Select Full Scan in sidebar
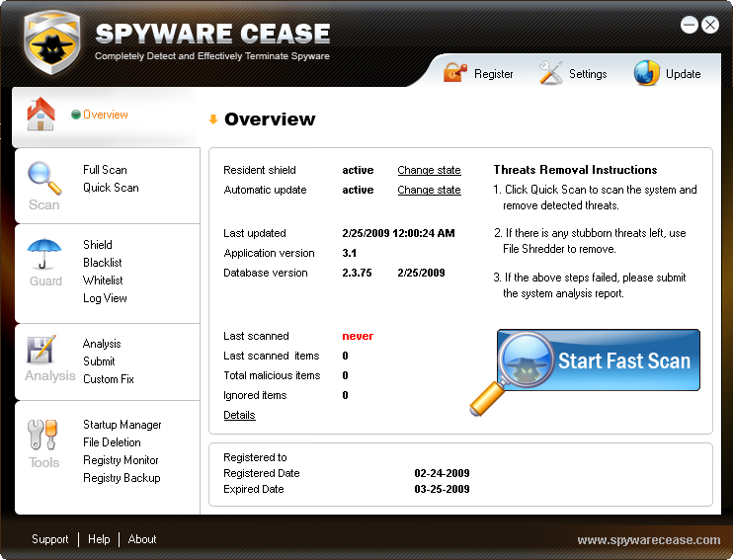The width and height of the screenshot is (733, 560). pyautogui.click(x=105, y=170)
